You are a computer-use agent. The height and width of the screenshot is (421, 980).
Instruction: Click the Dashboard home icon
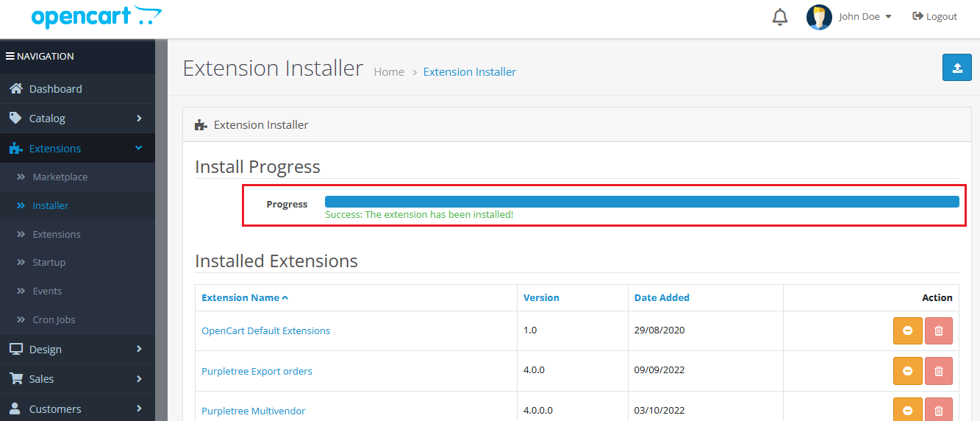point(15,88)
